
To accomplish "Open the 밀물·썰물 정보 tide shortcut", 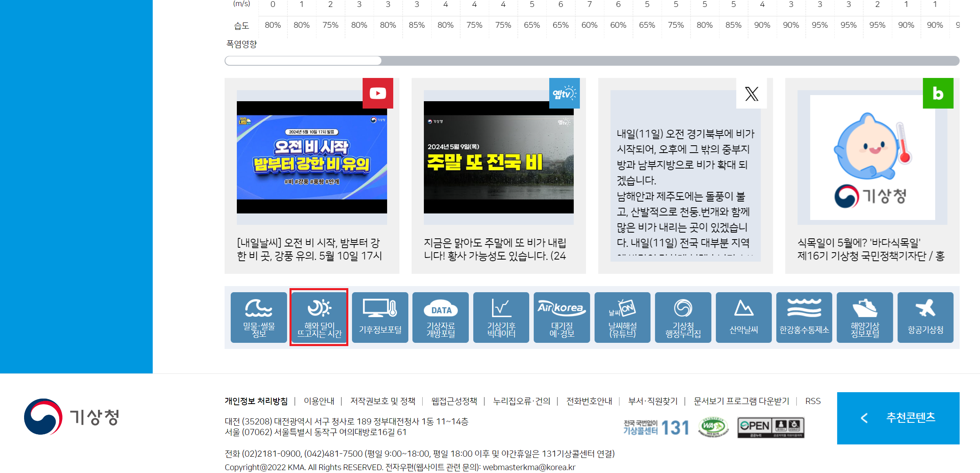I will click(258, 317).
